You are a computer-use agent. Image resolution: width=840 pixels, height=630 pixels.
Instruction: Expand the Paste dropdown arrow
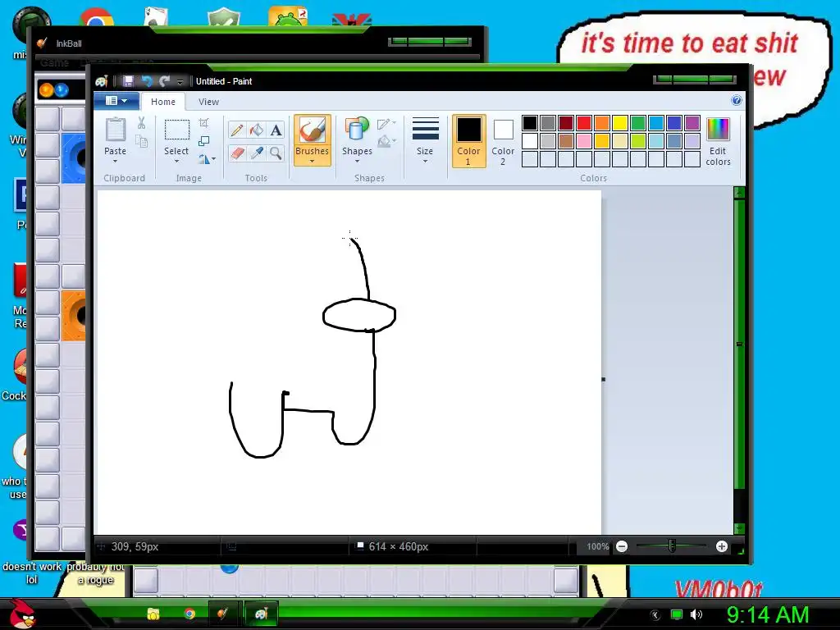click(x=115, y=162)
